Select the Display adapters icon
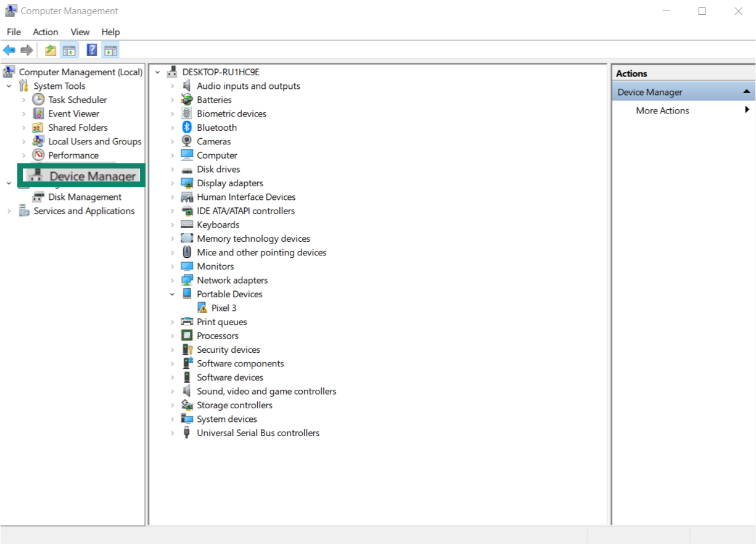 (x=187, y=183)
